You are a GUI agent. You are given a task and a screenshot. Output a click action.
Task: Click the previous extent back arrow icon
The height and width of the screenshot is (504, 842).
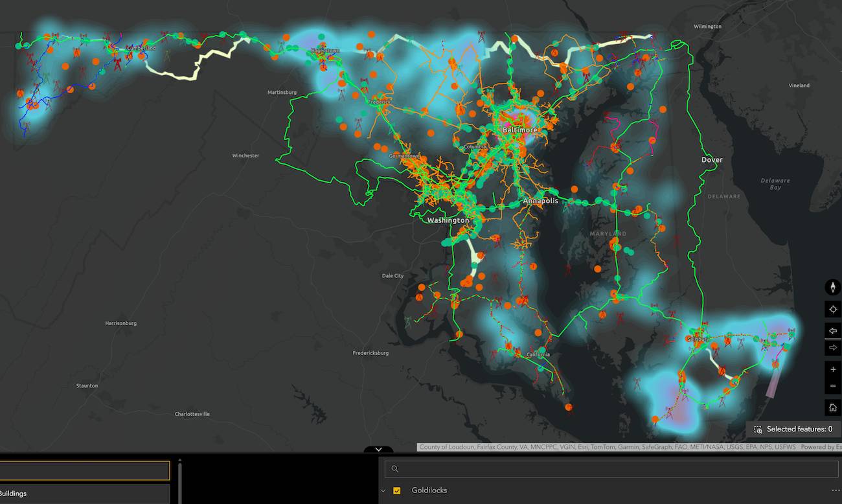pos(832,331)
